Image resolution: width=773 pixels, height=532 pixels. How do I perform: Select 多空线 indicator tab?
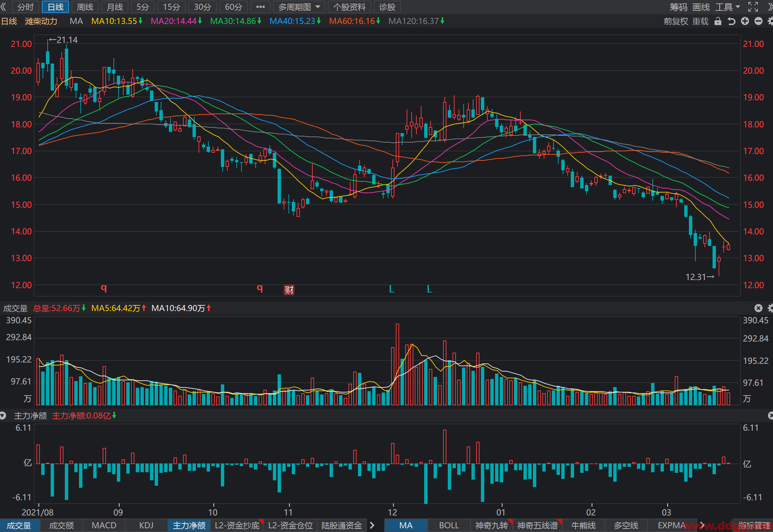coord(626,526)
